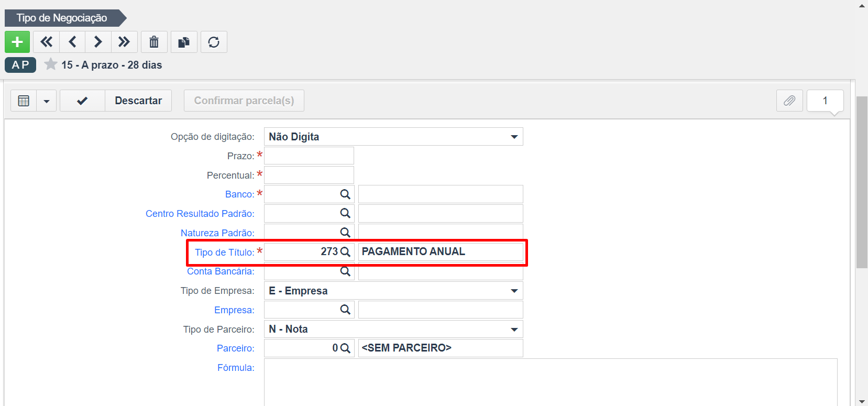Click into the Prazo input field
Image resolution: width=868 pixels, height=406 pixels.
pos(309,156)
